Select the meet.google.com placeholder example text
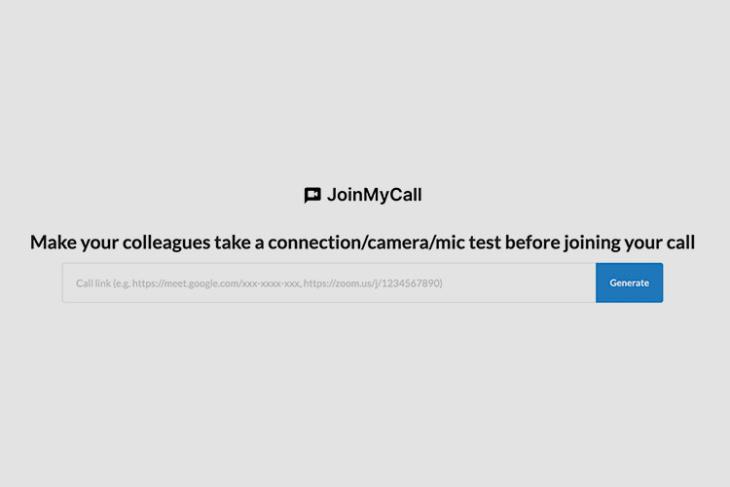 [216, 283]
